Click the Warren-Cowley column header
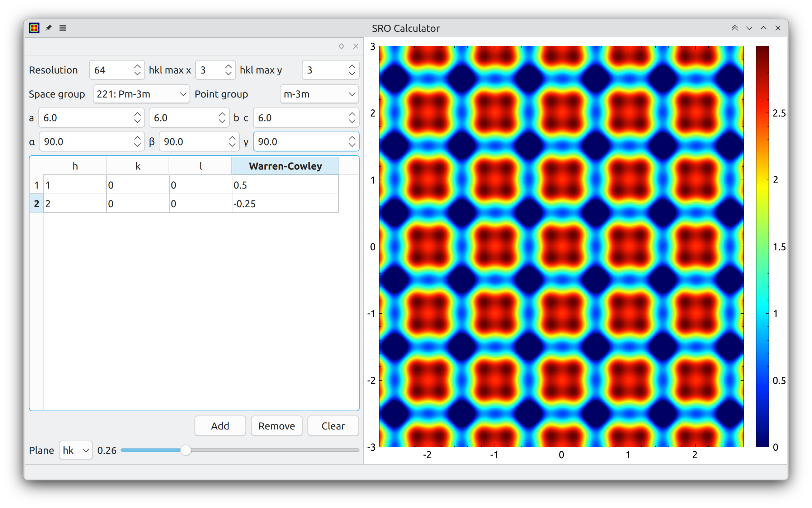The width and height of the screenshot is (812, 508). click(285, 166)
